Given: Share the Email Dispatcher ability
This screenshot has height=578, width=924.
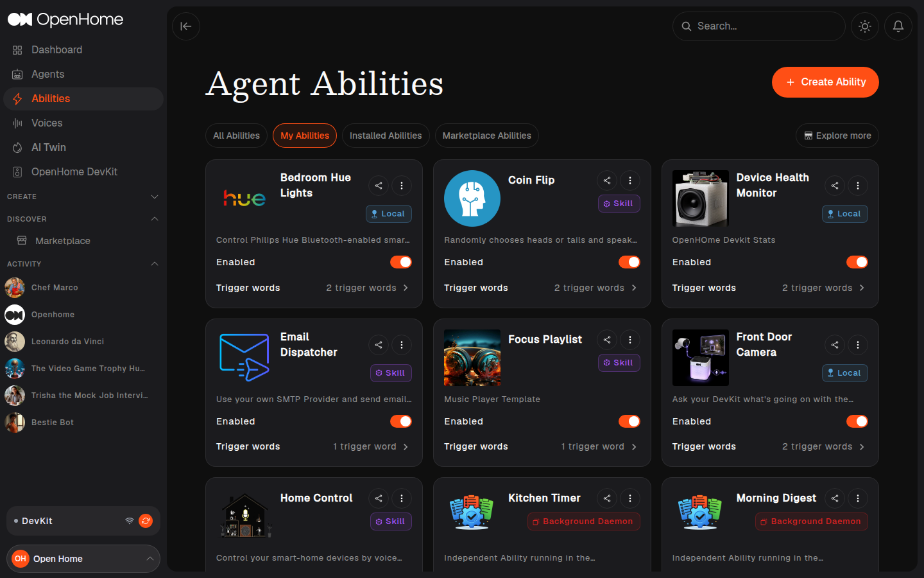Looking at the screenshot, I should 379,345.
